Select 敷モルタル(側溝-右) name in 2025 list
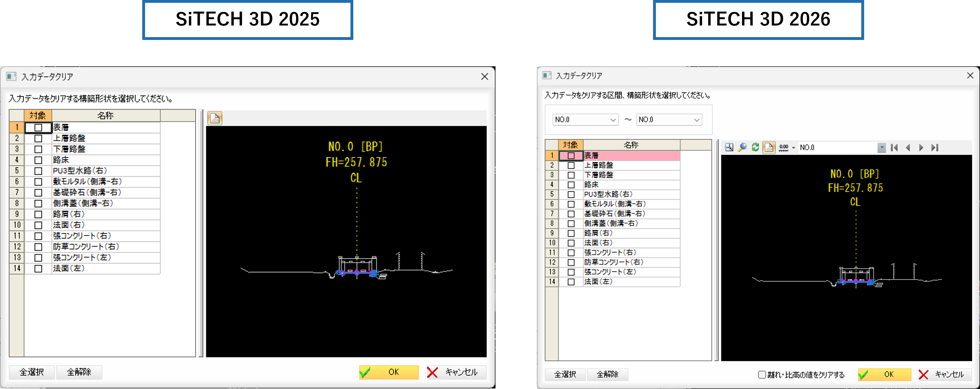The height and width of the screenshot is (389, 980). pyautogui.click(x=106, y=182)
